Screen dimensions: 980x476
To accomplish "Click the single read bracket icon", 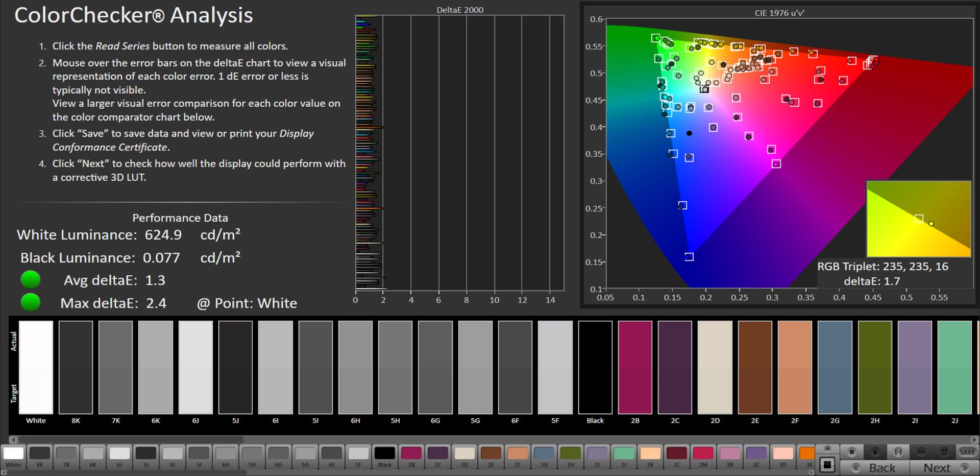I will click(898, 452).
